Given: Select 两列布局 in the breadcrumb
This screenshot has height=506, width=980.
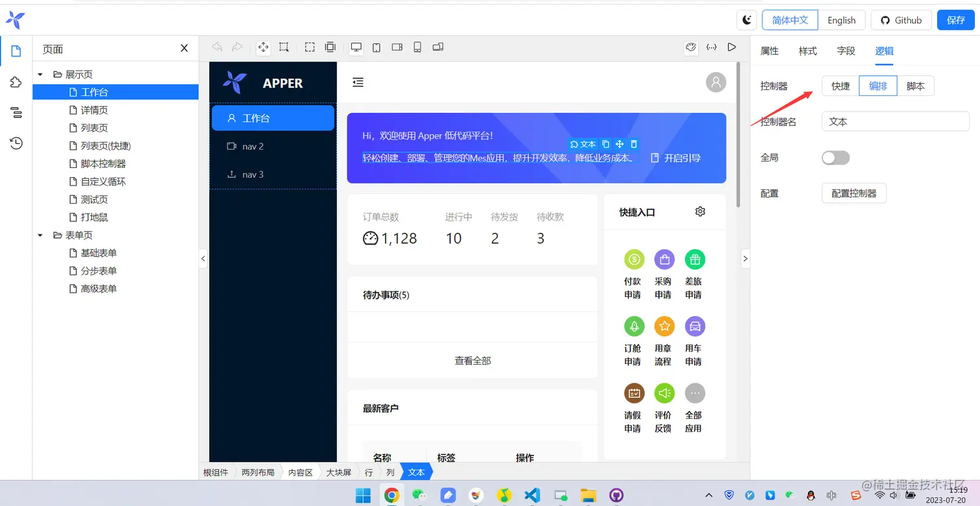Looking at the screenshot, I should tap(258, 472).
